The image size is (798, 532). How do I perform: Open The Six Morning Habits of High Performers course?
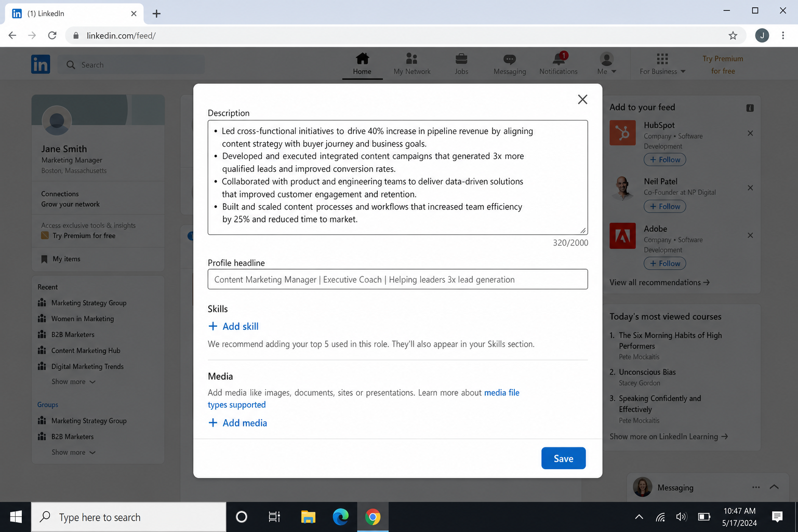point(670,341)
